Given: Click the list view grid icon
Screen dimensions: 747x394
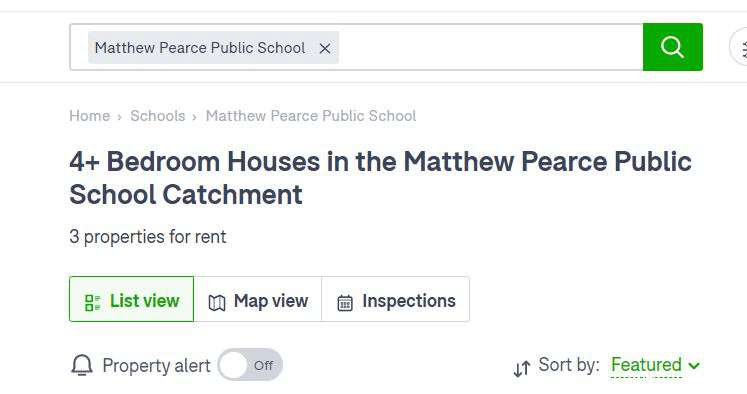Looking at the screenshot, I should tap(92, 303).
